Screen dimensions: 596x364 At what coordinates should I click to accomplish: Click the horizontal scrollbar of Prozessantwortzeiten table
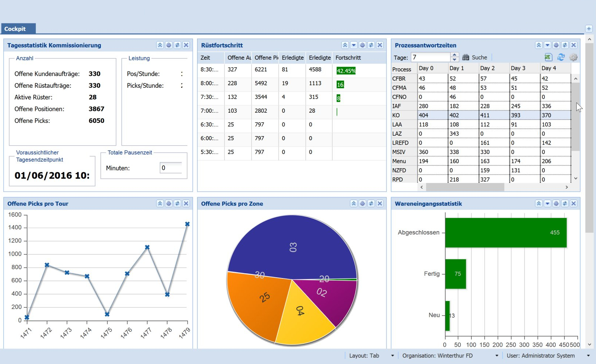465,187
